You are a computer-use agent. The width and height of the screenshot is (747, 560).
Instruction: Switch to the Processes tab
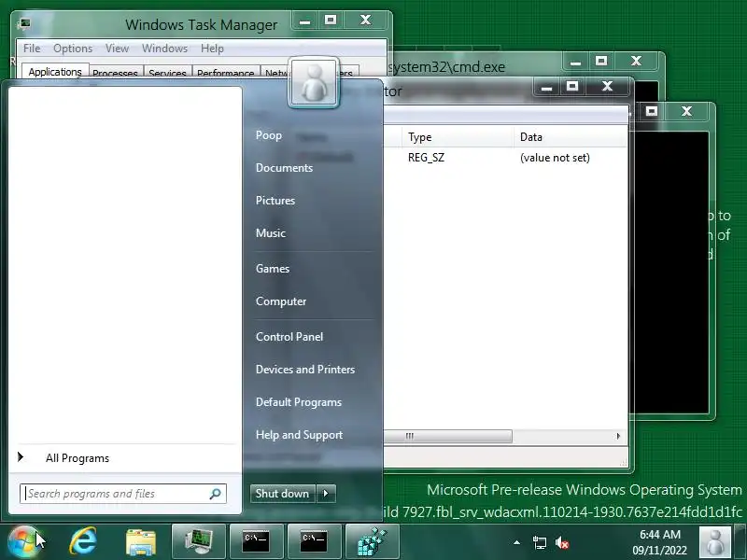click(x=115, y=73)
